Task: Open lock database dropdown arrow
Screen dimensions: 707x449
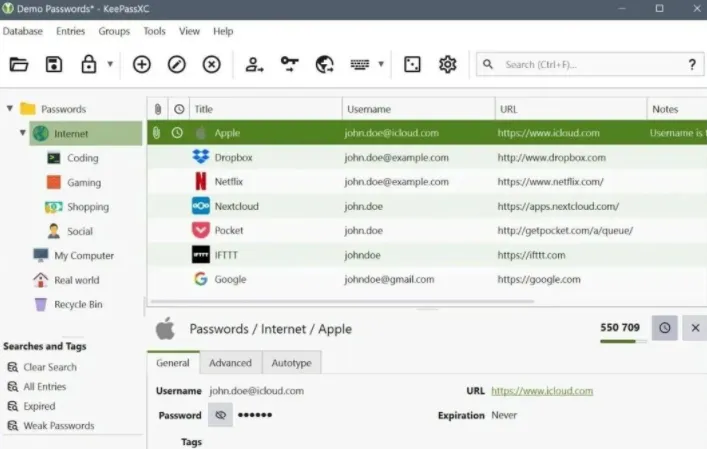Action: [110, 64]
